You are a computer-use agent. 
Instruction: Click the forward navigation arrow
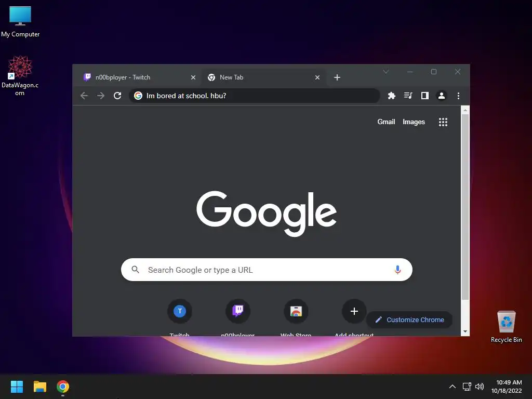click(x=101, y=96)
